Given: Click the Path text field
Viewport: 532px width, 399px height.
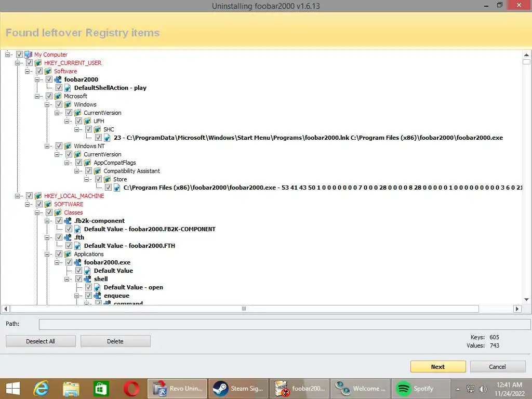Looking at the screenshot, I should tap(285, 324).
